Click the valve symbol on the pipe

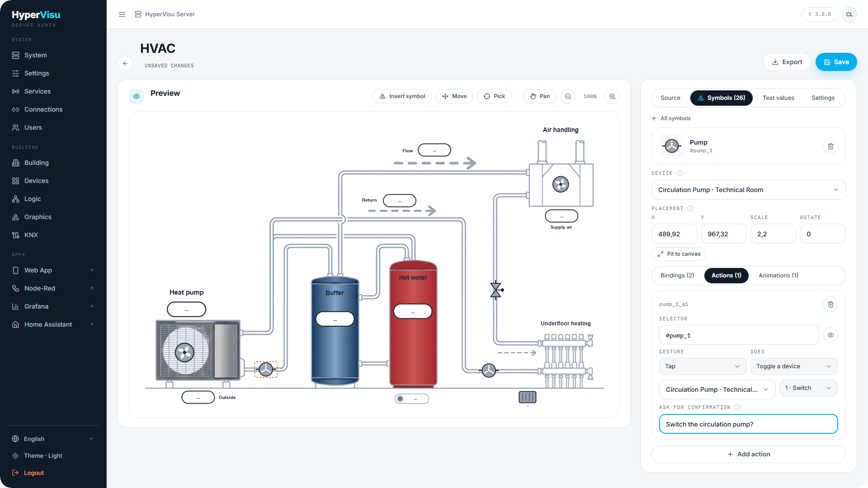(496, 290)
